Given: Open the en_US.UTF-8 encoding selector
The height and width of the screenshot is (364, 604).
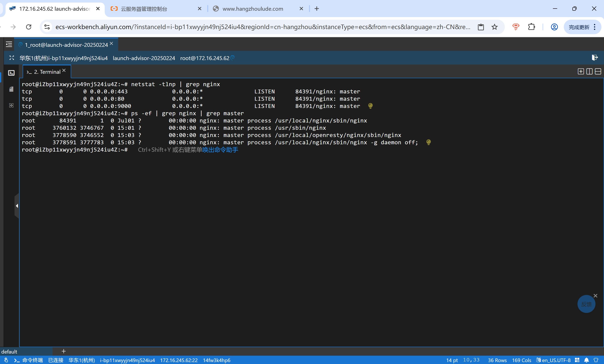Looking at the screenshot, I should [554, 360].
